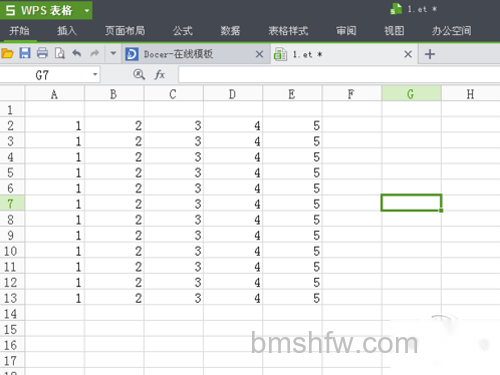This screenshot has height=375, width=500.
Task: Select column D header
Action: point(232,94)
